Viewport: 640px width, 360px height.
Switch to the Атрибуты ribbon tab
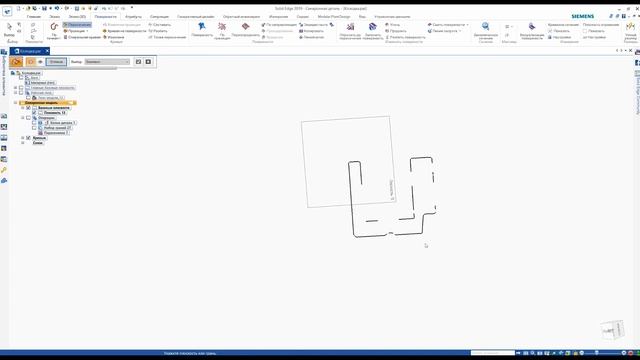[x=133, y=17]
